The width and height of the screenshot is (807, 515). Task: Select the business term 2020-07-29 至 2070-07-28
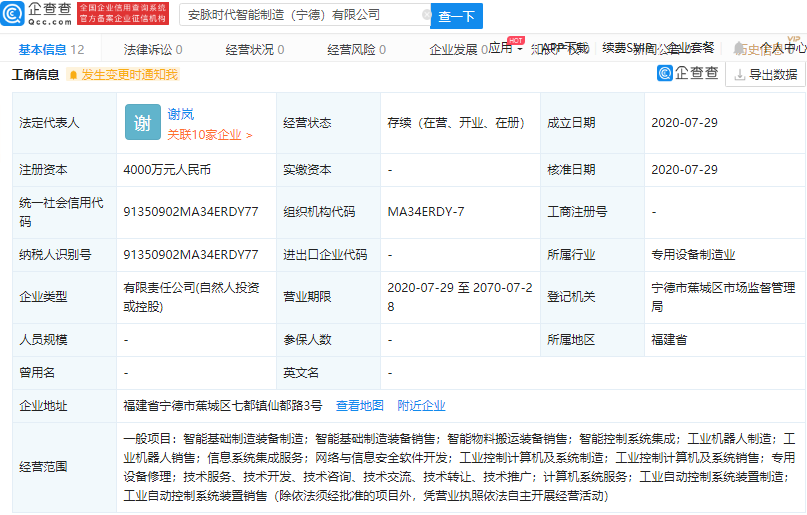[x=460, y=297]
